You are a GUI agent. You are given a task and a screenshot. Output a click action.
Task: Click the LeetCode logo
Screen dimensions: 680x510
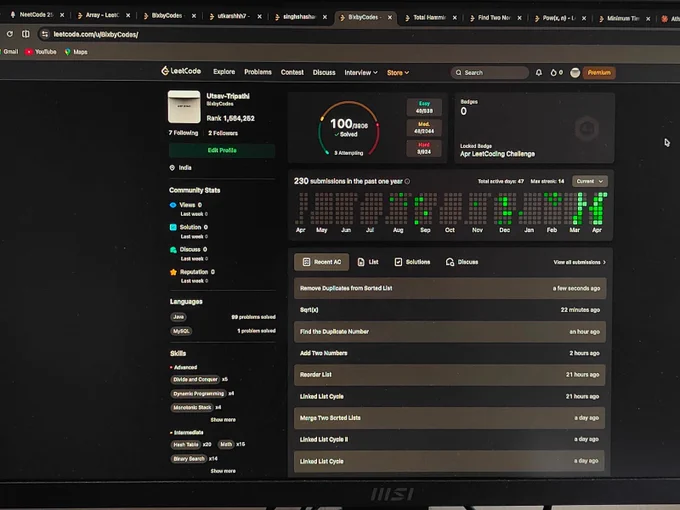pyautogui.click(x=181, y=71)
